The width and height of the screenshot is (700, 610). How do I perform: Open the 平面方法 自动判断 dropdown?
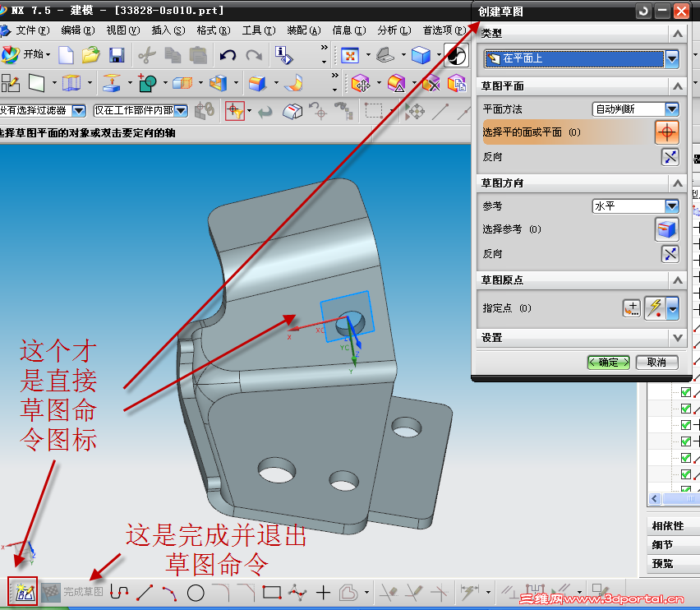(x=672, y=109)
